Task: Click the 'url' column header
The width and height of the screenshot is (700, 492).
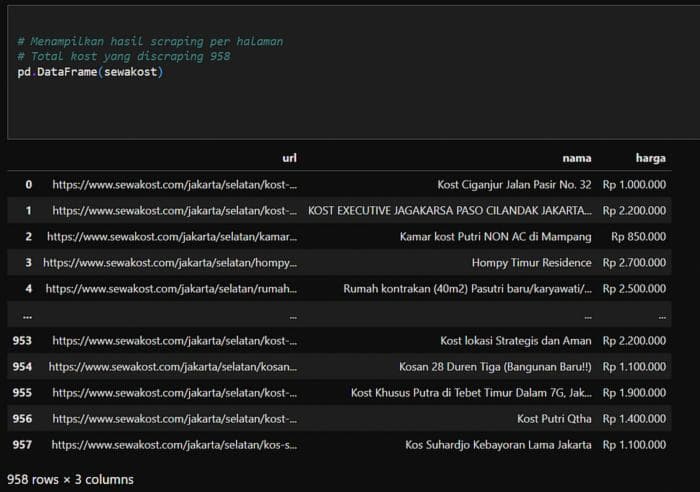Action: (289, 158)
